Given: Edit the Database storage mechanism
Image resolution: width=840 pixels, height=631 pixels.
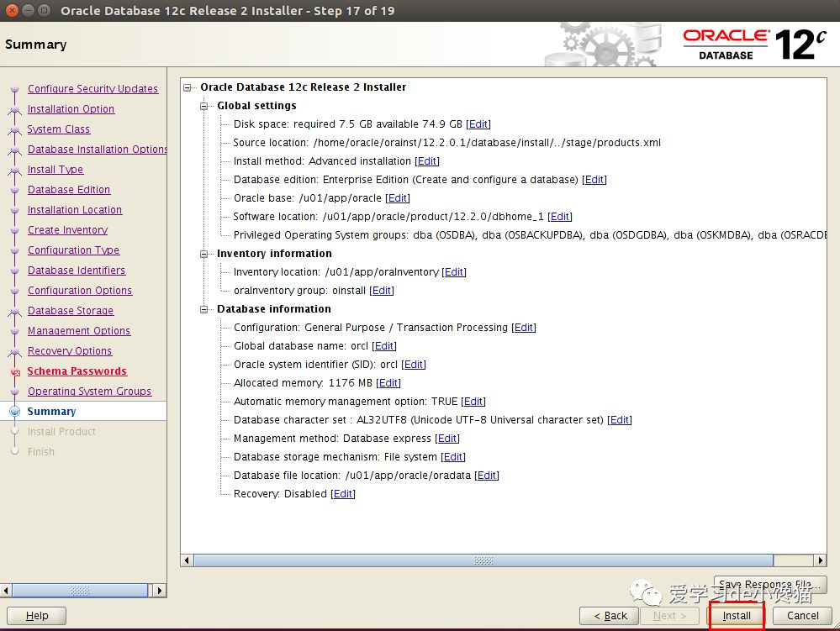Looking at the screenshot, I should [x=453, y=457].
